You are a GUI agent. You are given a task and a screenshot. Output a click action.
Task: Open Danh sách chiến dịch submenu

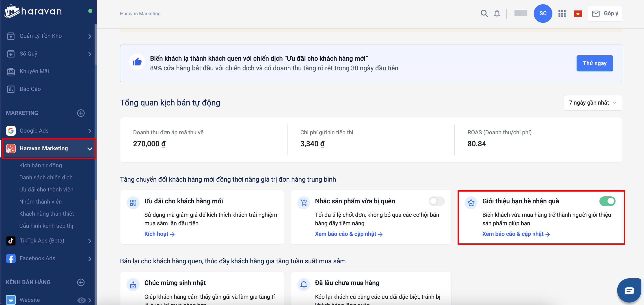pos(46,177)
